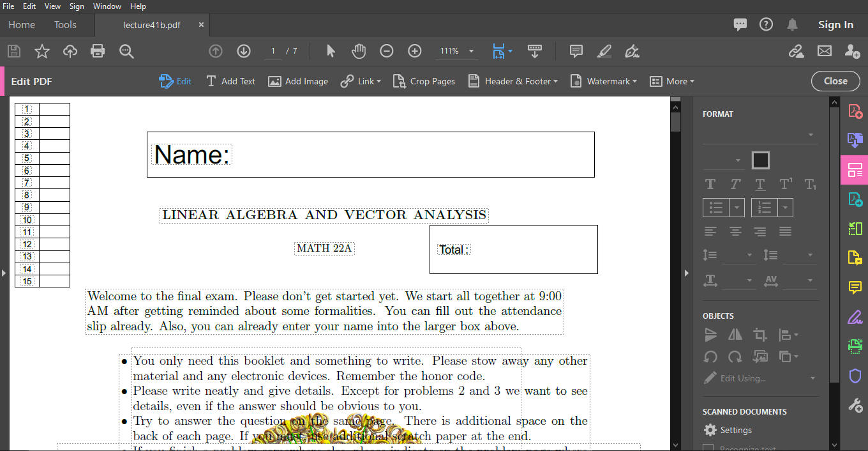Screen dimensions: 868x451
Task: Open the find text magnifier
Action: tap(126, 51)
